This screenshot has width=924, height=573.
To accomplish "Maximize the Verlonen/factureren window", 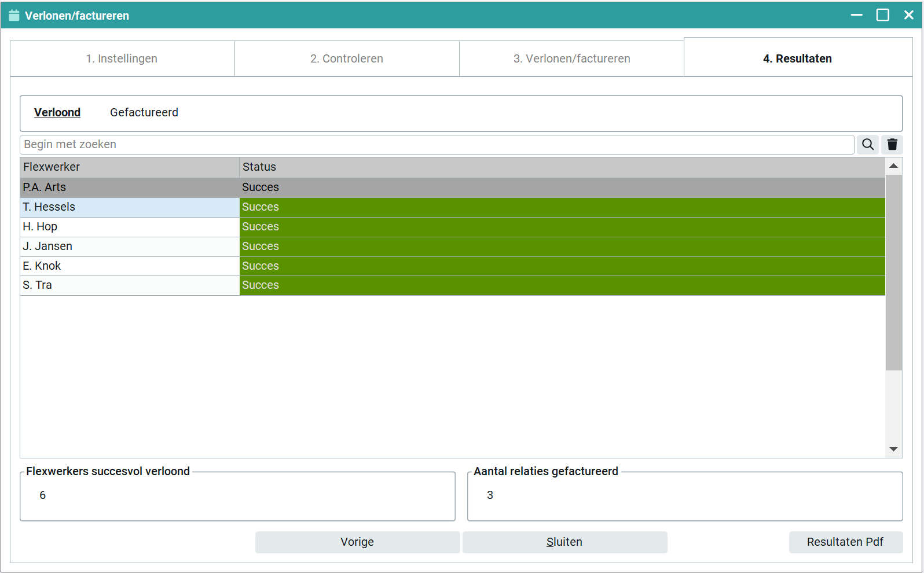I will coord(882,15).
